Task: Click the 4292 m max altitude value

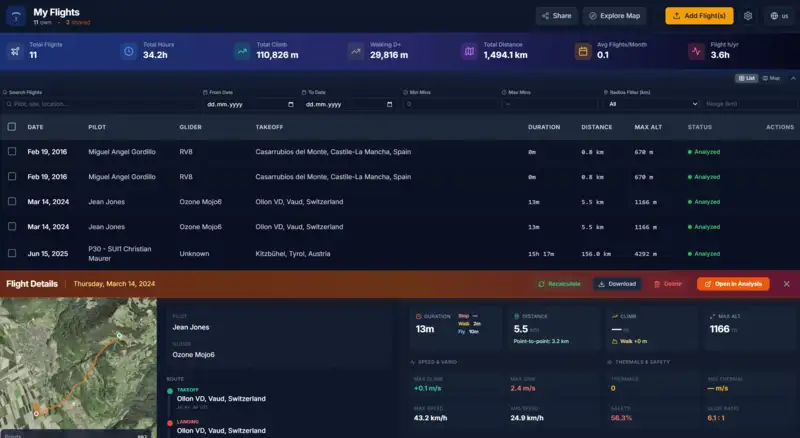Action: coord(645,254)
